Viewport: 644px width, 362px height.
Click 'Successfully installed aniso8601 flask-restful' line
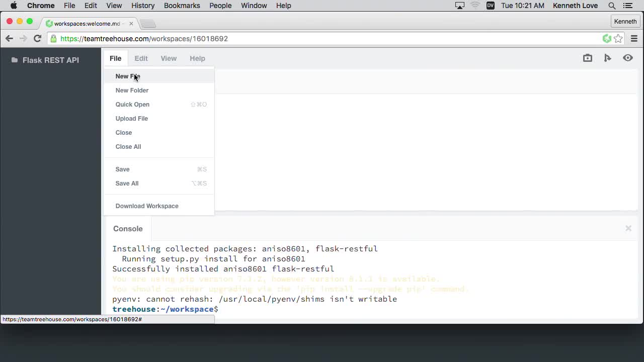(223, 268)
